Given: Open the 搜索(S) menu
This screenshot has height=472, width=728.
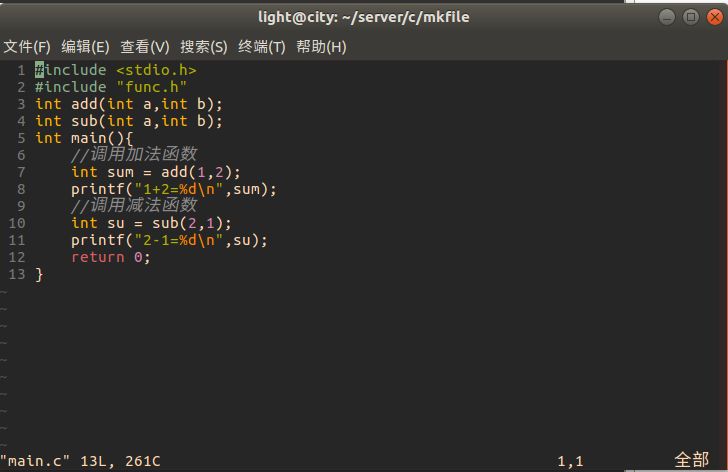Looking at the screenshot, I should coord(204,47).
